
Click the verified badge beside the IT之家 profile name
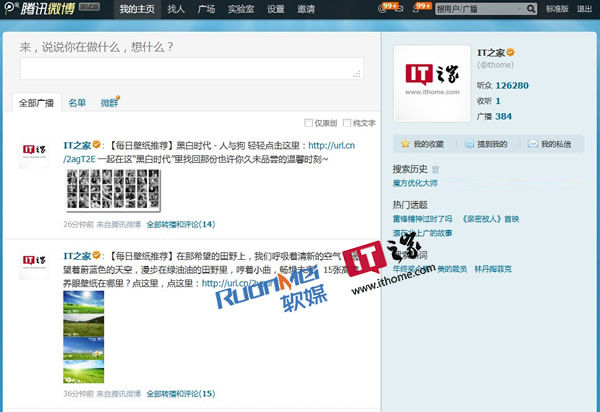point(510,52)
